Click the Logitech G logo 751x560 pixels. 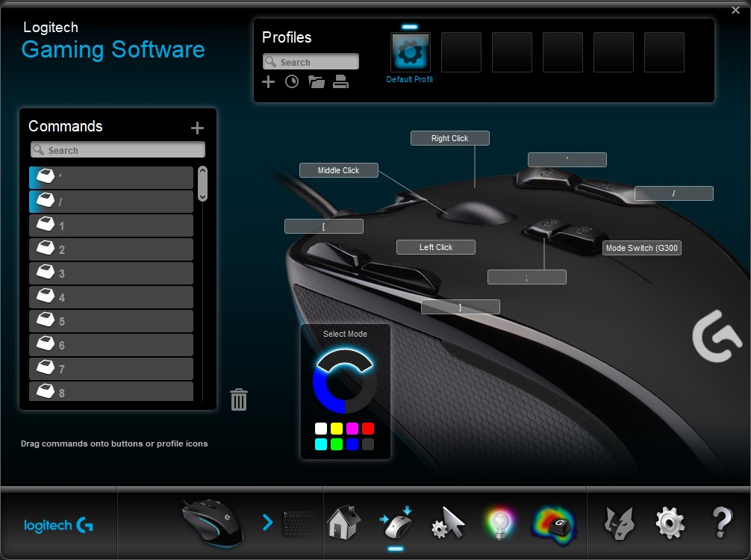(x=58, y=526)
